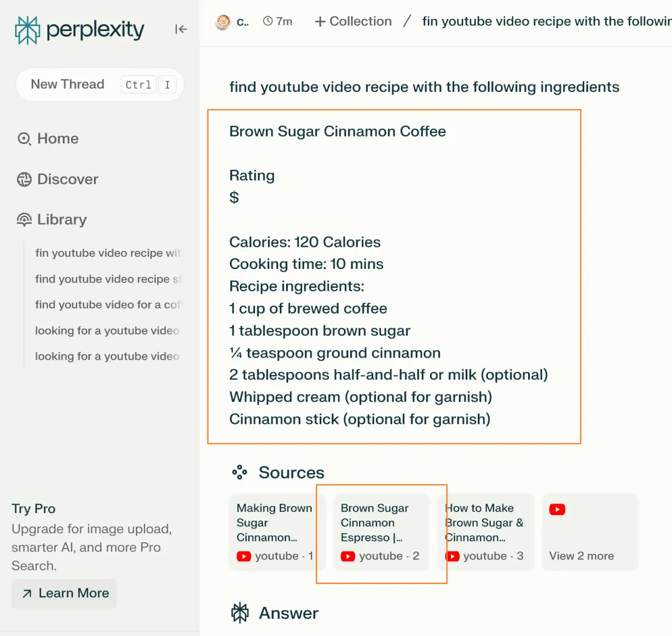Click the clock icon beside 7m
This screenshot has width=672, height=636.
(x=268, y=21)
